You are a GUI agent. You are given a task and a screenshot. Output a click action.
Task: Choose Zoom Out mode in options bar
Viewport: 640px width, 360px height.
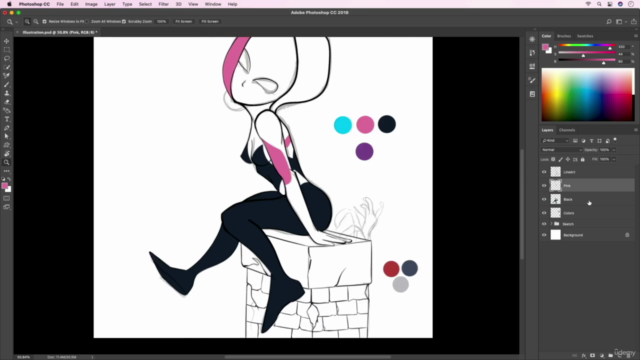coord(36,22)
